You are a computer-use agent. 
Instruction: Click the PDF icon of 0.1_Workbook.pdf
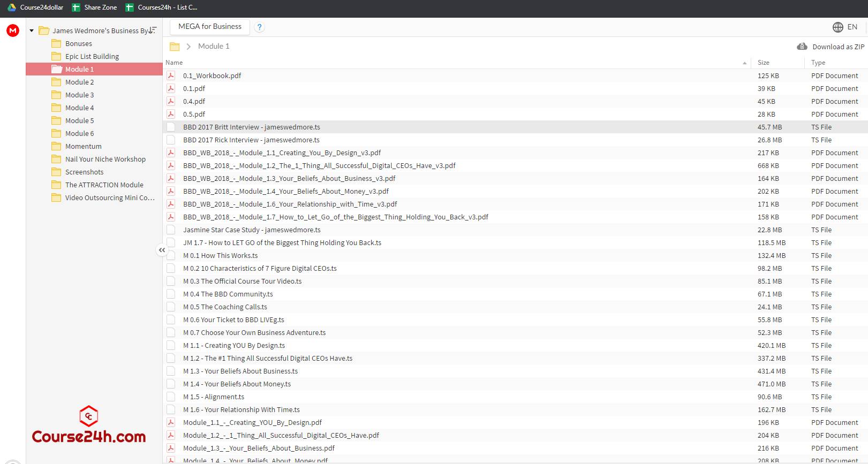click(x=171, y=75)
